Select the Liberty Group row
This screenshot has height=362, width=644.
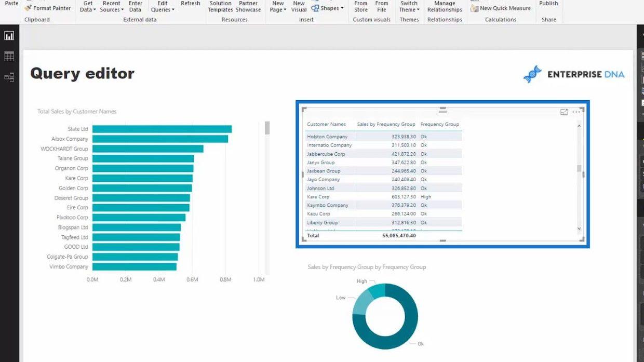(383, 222)
